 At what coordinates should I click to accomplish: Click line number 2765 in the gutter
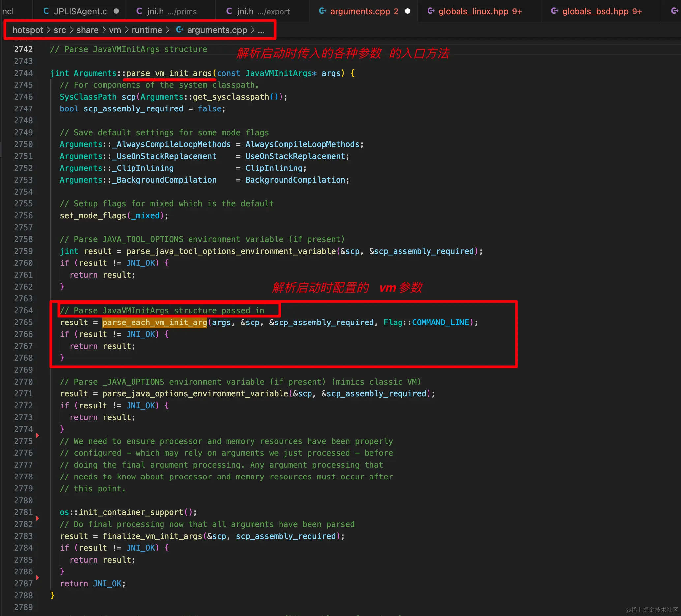pos(23,323)
